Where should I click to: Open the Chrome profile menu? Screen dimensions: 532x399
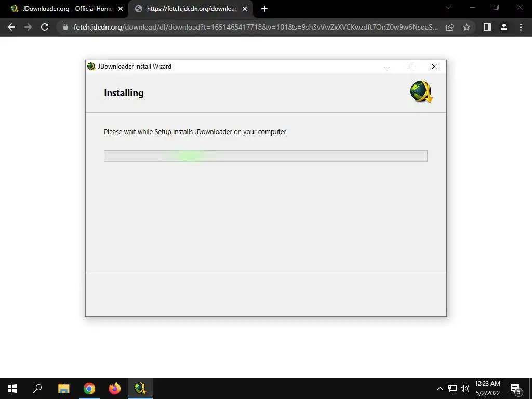[504, 27]
